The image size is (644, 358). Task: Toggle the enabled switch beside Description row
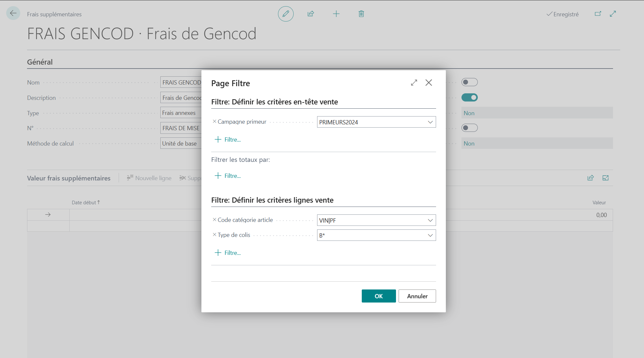pyautogui.click(x=470, y=97)
